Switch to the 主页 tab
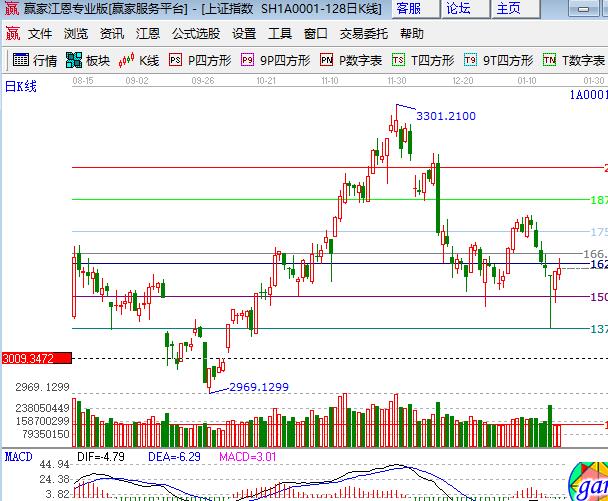 tap(509, 9)
